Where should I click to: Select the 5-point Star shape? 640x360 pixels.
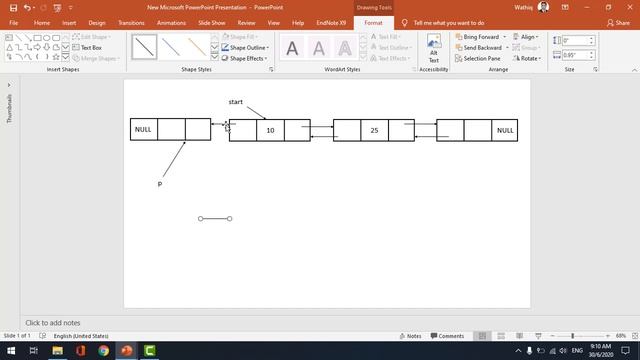click(x=56, y=57)
